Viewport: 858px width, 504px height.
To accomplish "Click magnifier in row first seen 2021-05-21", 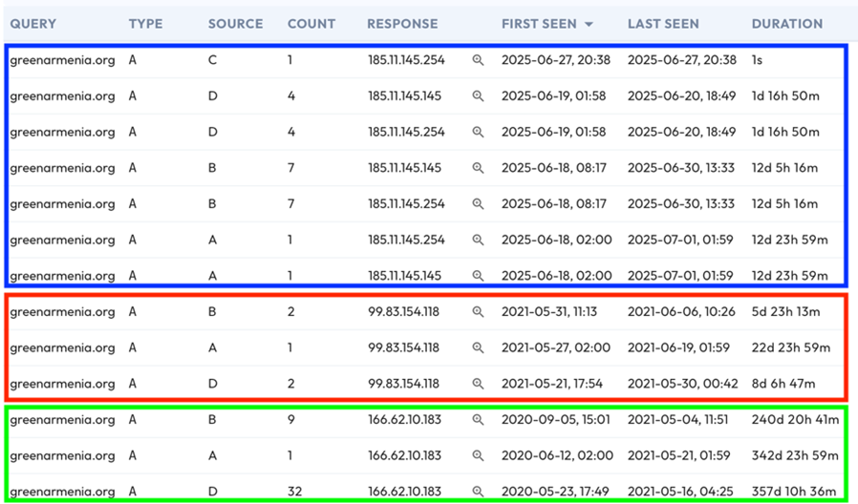I will point(478,384).
